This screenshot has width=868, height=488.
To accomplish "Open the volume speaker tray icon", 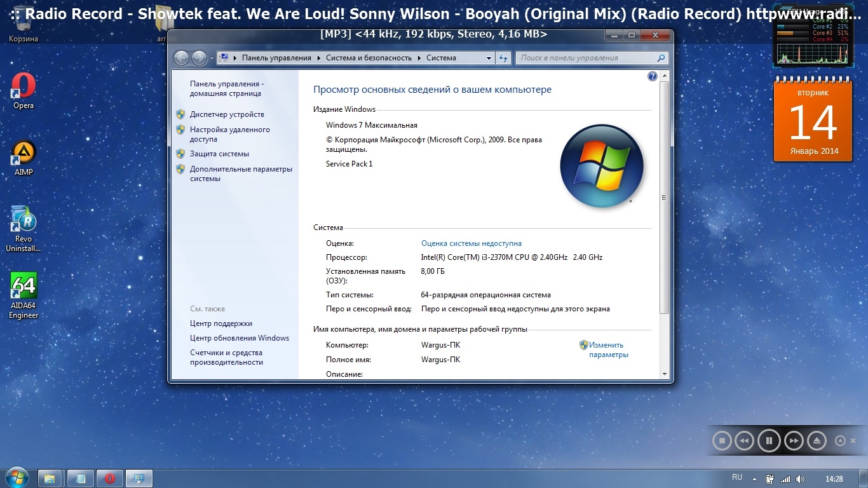I will (800, 478).
